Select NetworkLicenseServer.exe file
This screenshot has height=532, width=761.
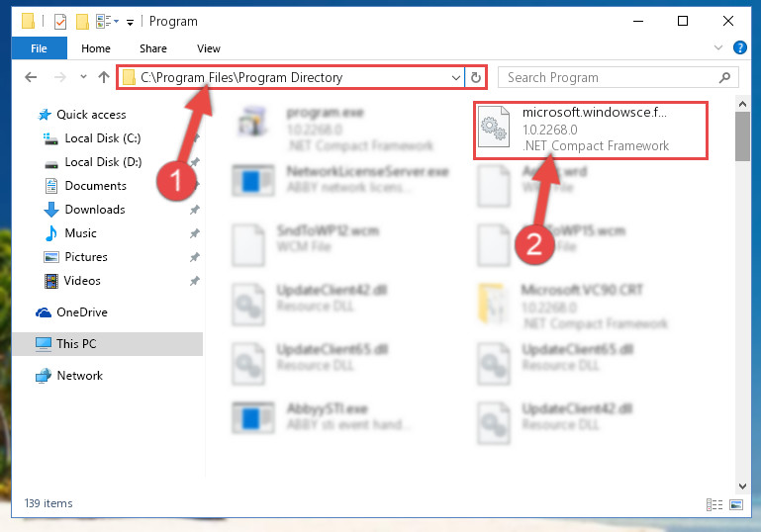[340, 179]
